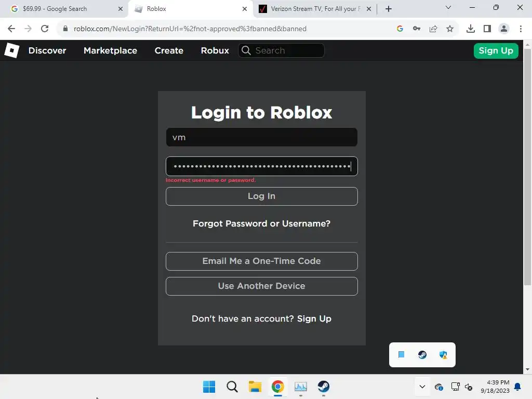The width and height of the screenshot is (532, 399).
Task: Click the Steam icon in tray popup
Action: (422, 355)
